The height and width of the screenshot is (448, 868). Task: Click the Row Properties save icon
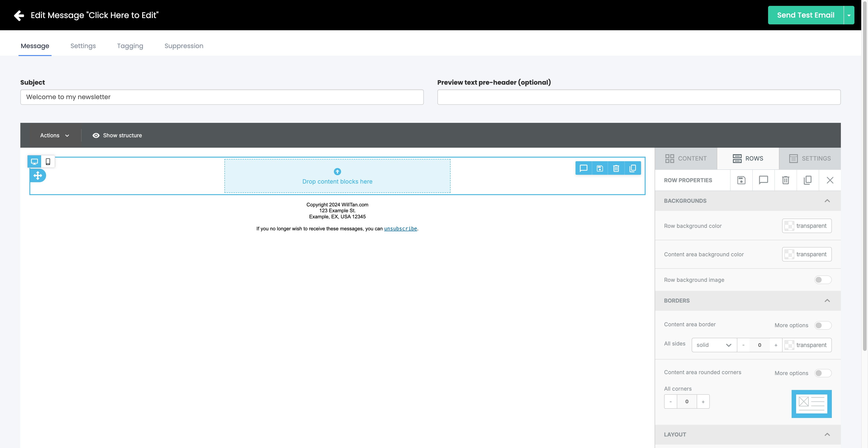click(741, 180)
